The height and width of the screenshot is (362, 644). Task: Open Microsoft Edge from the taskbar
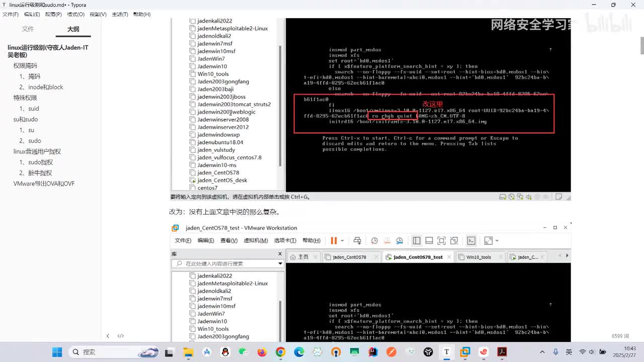click(x=299, y=352)
